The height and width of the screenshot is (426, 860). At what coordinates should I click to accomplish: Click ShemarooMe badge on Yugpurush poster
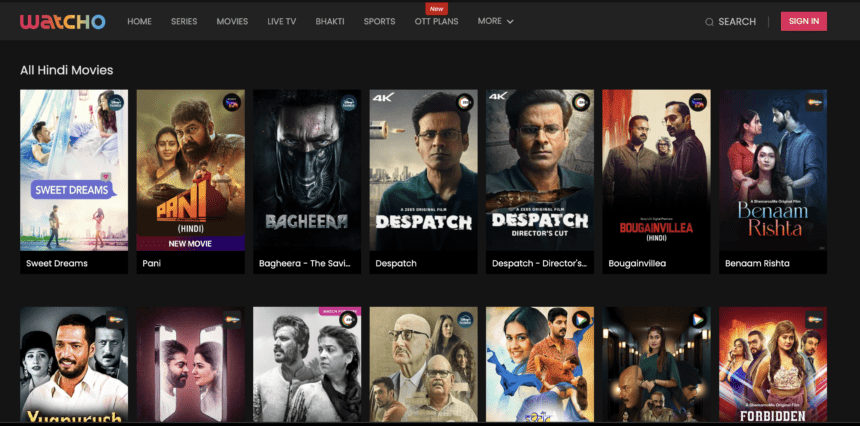point(115,320)
